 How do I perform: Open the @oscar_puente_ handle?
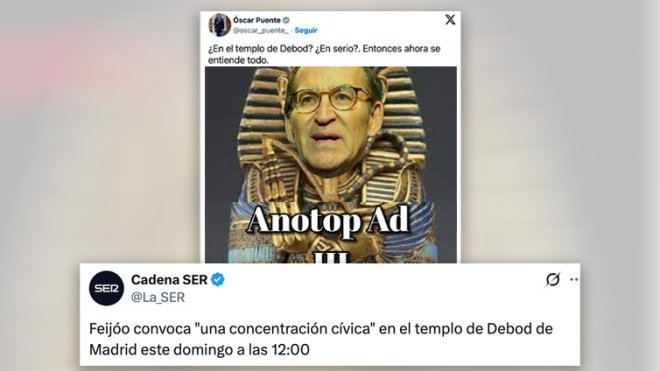click(261, 30)
